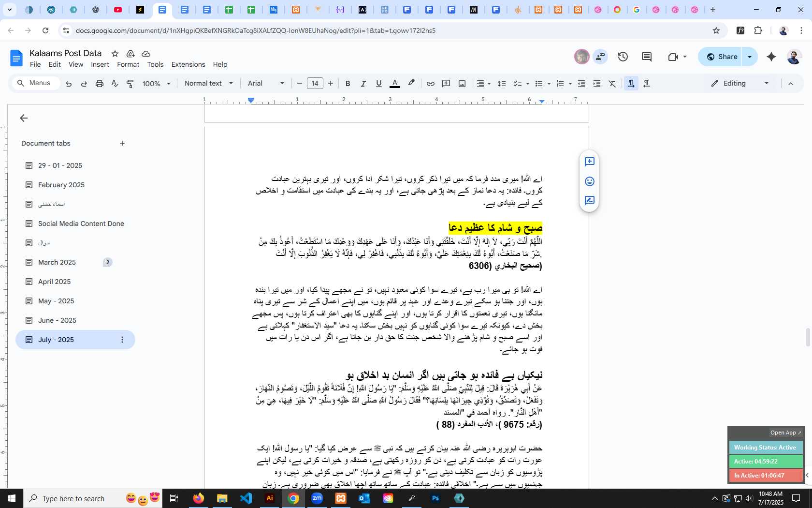The width and height of the screenshot is (812, 508).
Task: Set right-to-left paragraph direction
Action: click(x=647, y=84)
